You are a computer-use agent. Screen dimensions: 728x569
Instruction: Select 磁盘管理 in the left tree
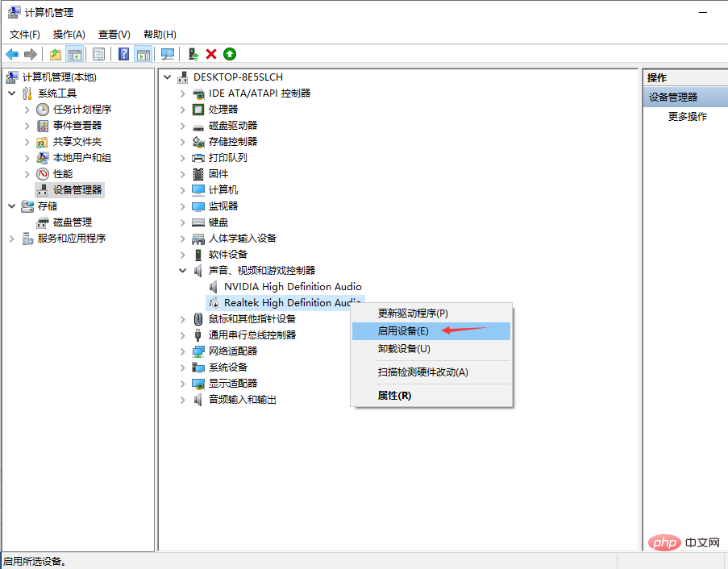pyautogui.click(x=73, y=222)
